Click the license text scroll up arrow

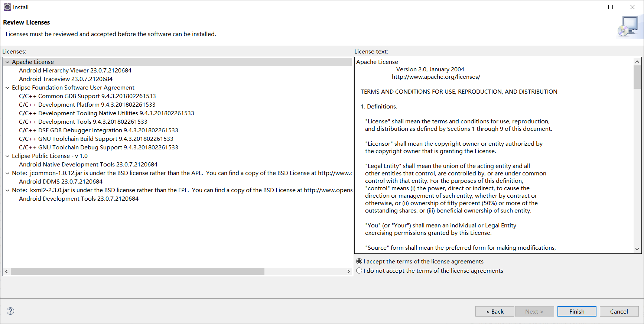(637, 62)
